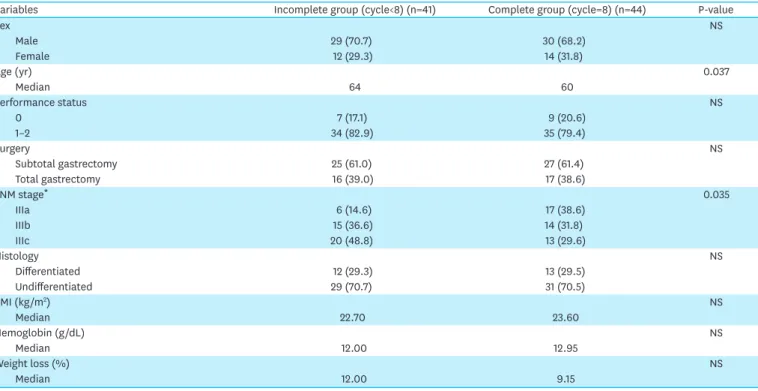Click the value '13 (29.5)'
The width and height of the screenshot is (758, 391).
click(x=565, y=272)
